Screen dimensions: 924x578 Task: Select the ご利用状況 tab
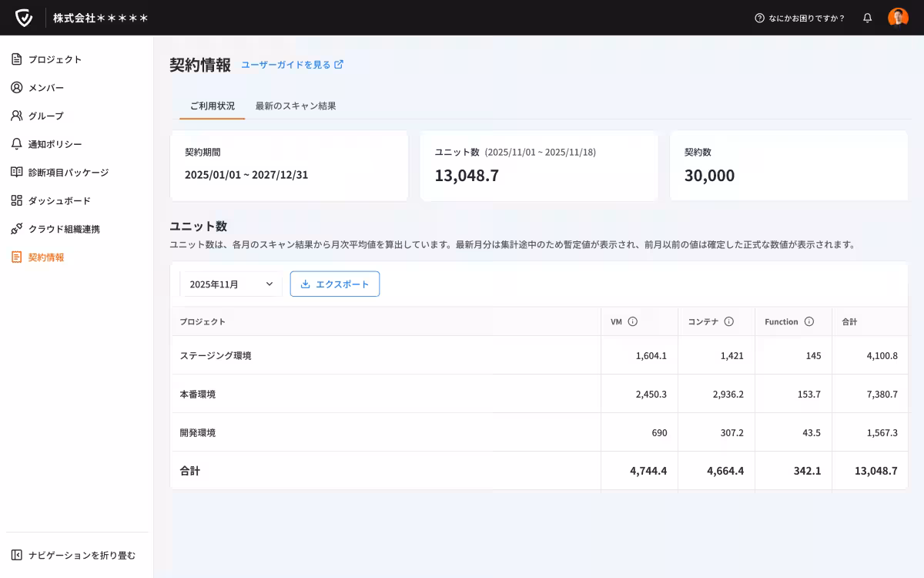pos(212,106)
